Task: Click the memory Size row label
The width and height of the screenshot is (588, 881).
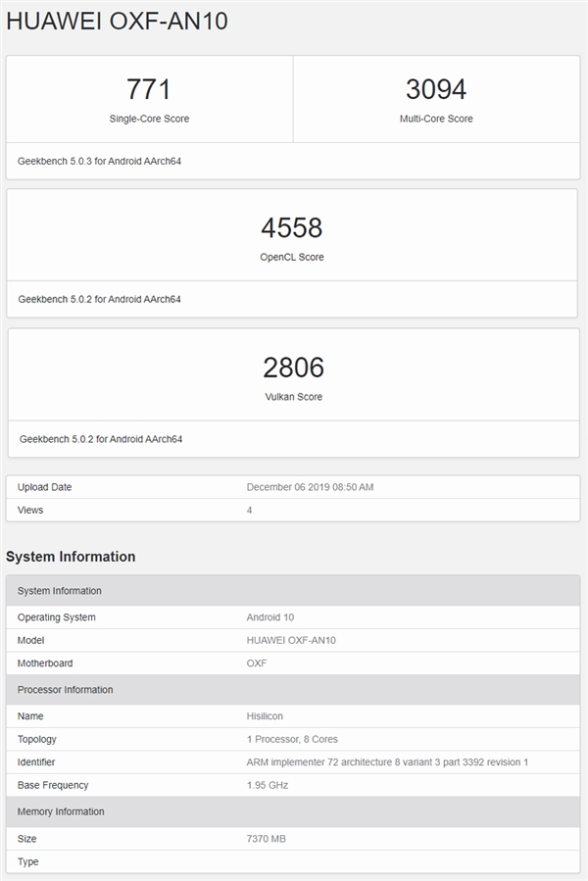Action: click(27, 838)
